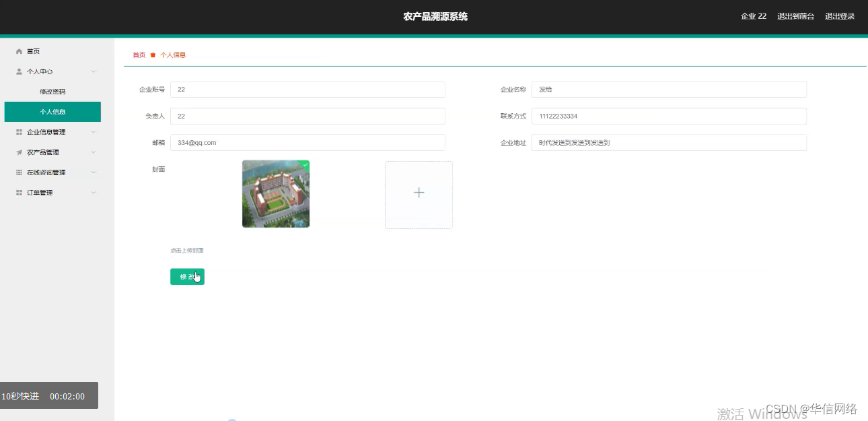
Task: Click the 在线咨询管理 table icon
Action: coord(19,172)
